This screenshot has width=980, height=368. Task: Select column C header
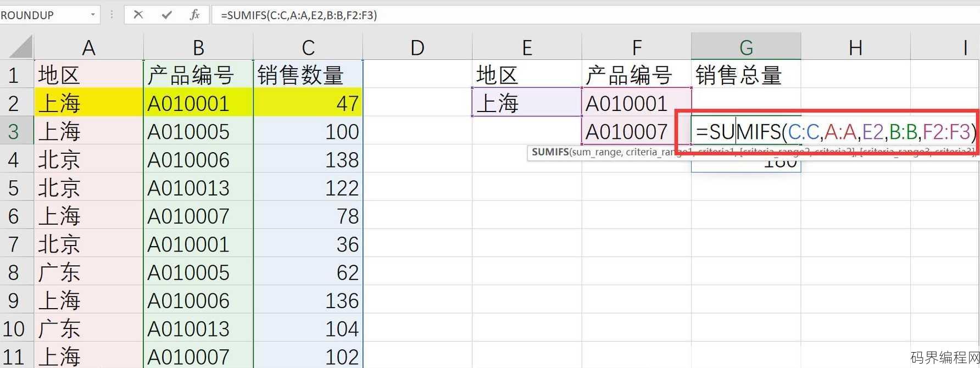pyautogui.click(x=308, y=47)
